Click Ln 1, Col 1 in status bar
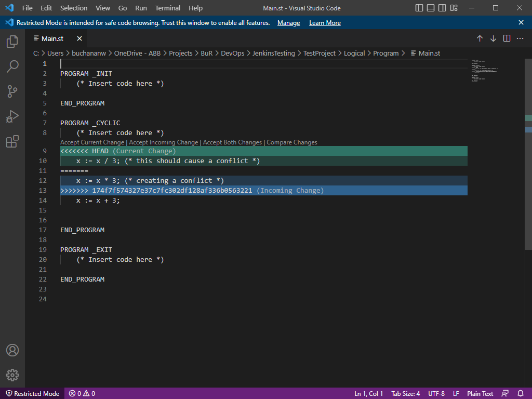This screenshot has height=399, width=532. 368,394
